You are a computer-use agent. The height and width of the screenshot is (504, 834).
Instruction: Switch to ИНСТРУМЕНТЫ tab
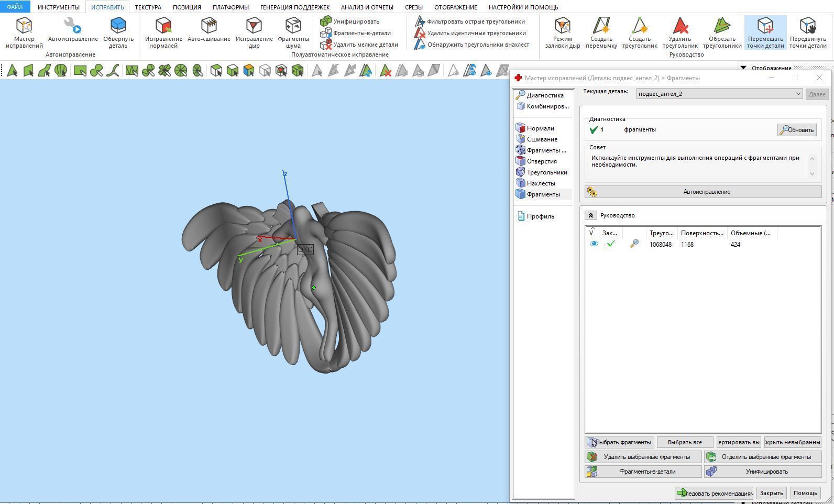point(59,7)
